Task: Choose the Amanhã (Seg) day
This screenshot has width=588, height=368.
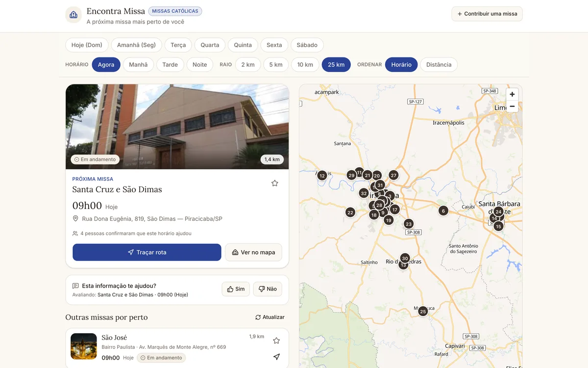Action: 136,45
